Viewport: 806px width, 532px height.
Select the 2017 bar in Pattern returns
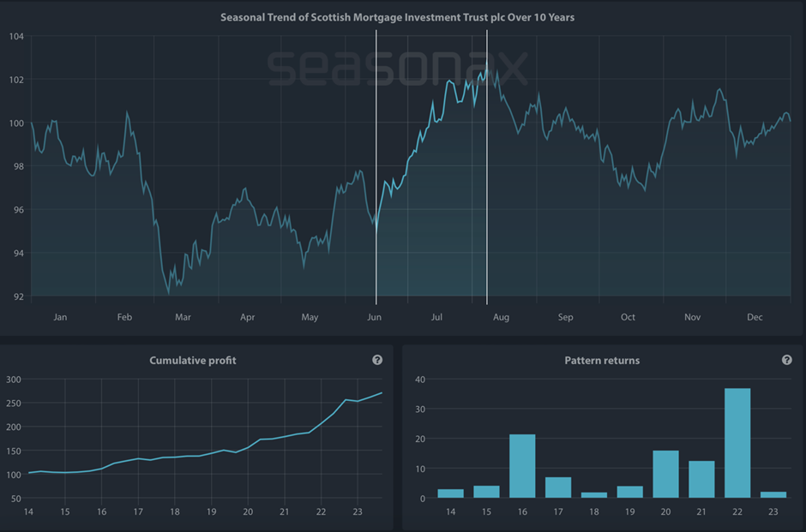[558, 487]
